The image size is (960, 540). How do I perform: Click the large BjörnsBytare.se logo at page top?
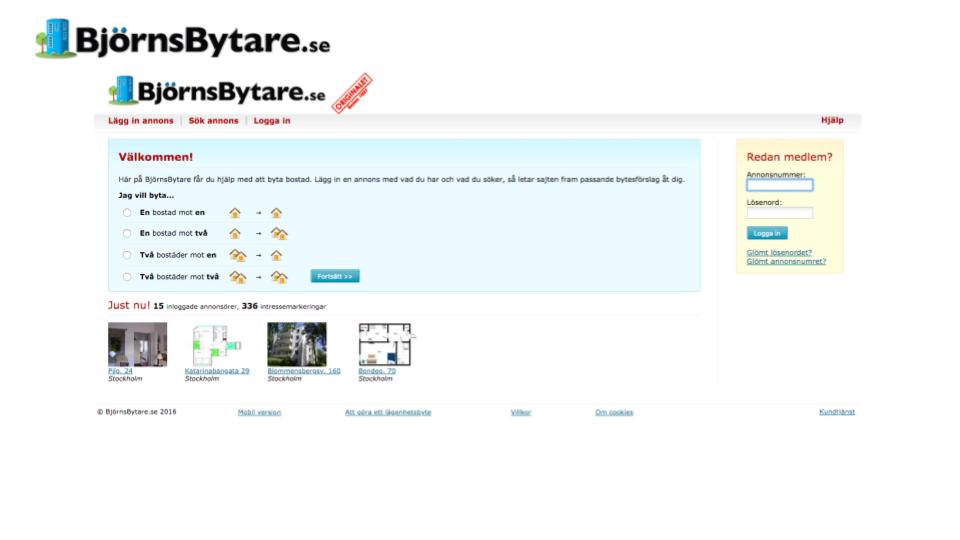[x=182, y=39]
